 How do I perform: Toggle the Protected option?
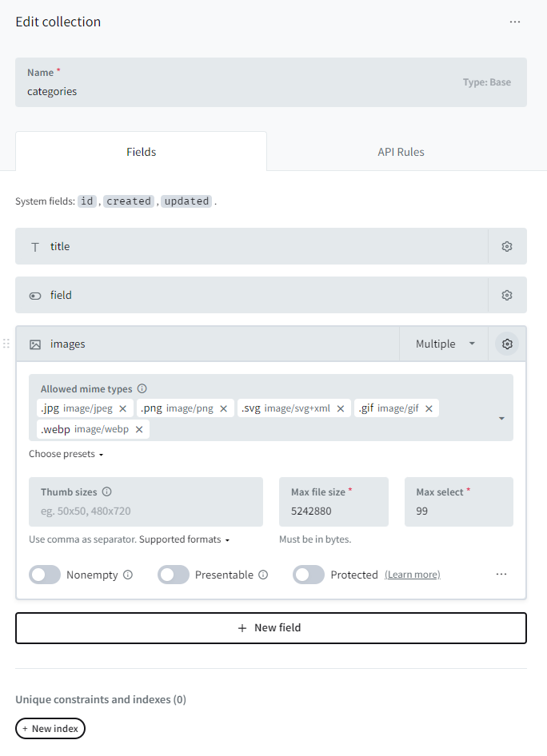click(x=309, y=575)
